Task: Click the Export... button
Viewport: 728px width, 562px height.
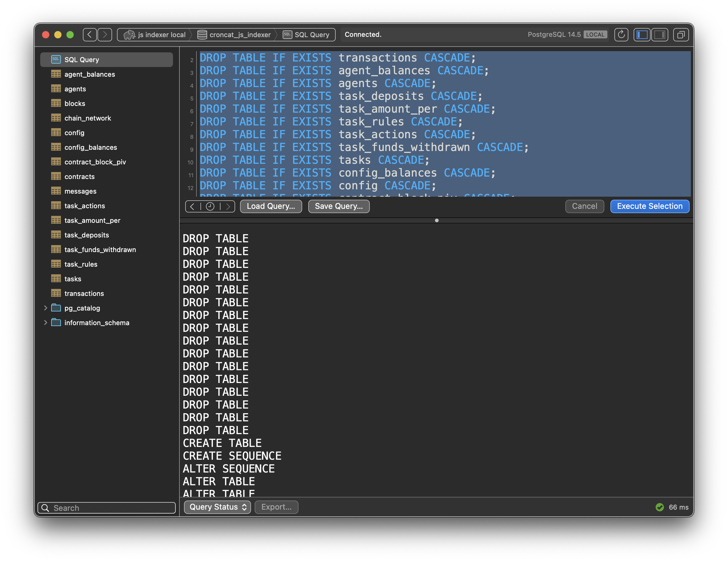Action: [x=276, y=507]
